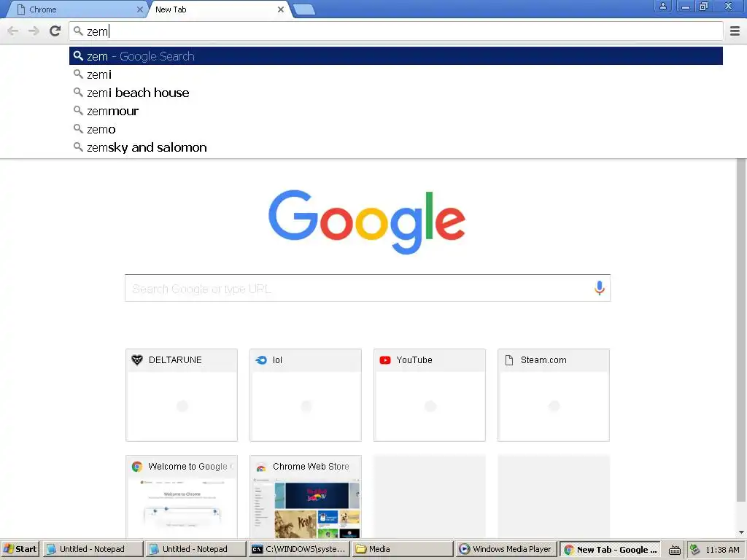Click the people profile icon in title bar
The width and height of the screenshot is (747, 560).
pyautogui.click(x=662, y=6)
